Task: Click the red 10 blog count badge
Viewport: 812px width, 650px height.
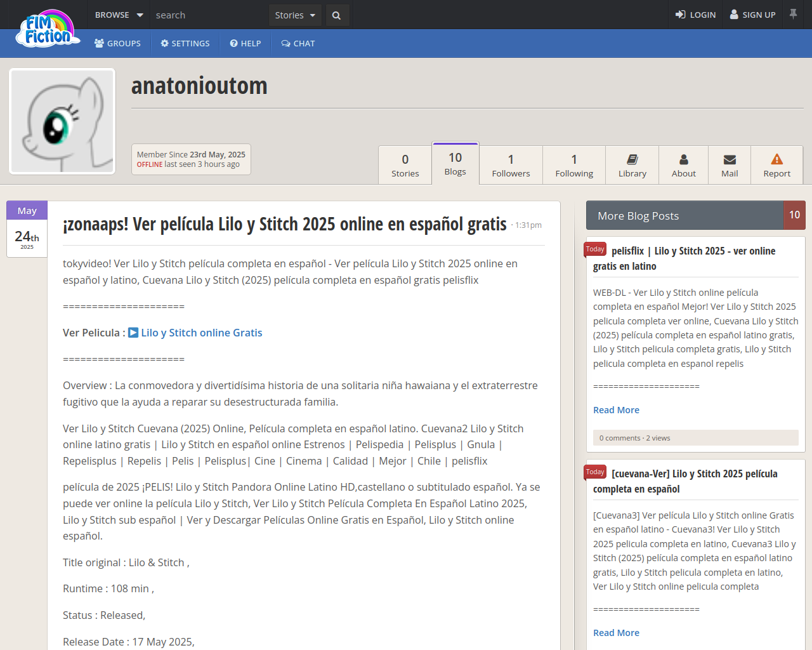Action: 794,215
